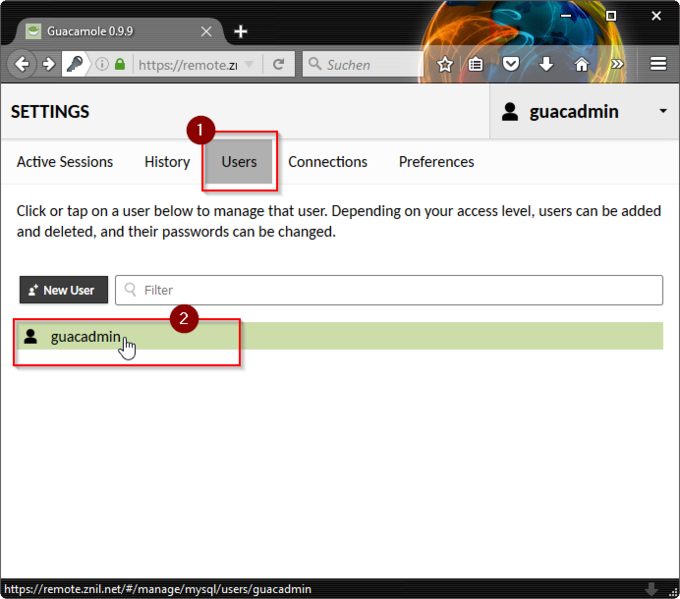Open a new browser tab
The image size is (680, 599).
tap(240, 31)
